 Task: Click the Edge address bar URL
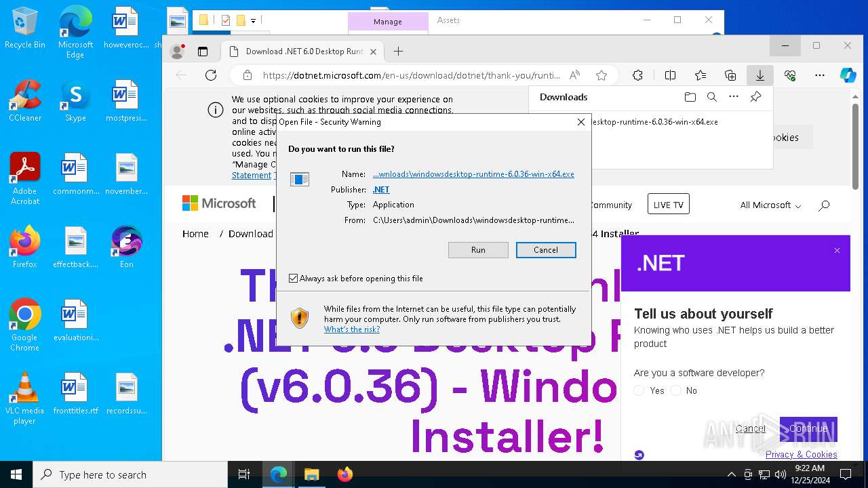(x=411, y=75)
